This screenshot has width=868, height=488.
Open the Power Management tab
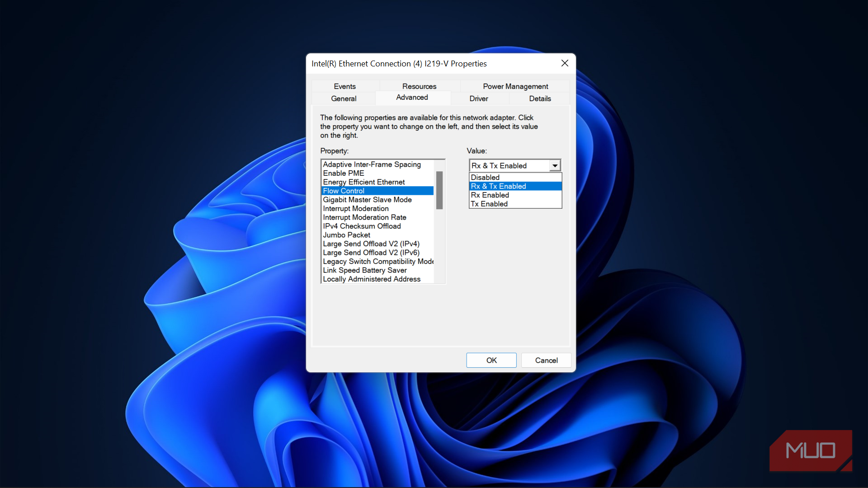pos(515,86)
